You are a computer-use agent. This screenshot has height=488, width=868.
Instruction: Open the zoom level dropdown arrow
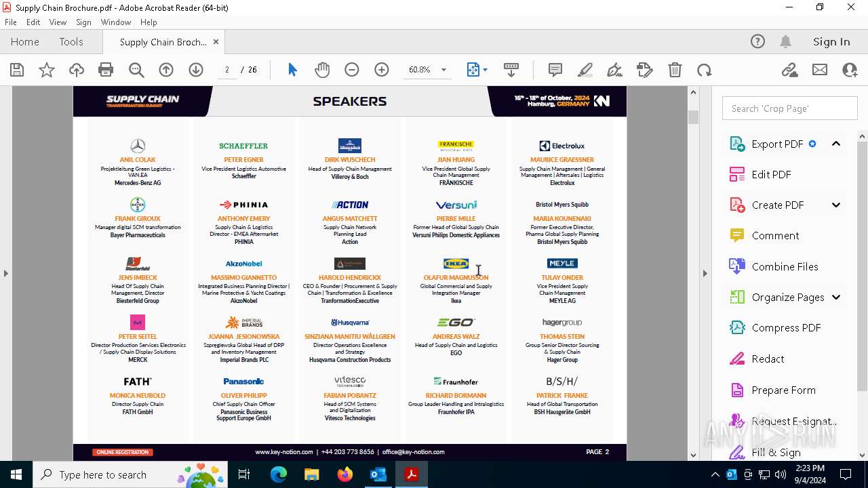tap(443, 70)
